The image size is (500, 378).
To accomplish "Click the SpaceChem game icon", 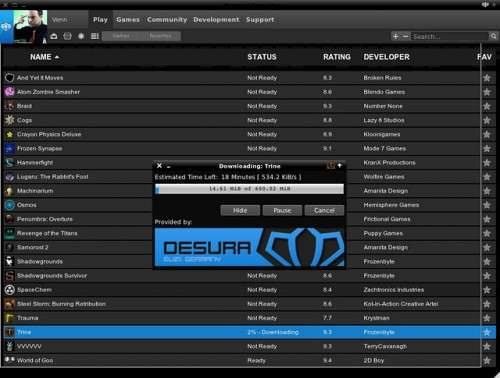I will tap(10, 290).
